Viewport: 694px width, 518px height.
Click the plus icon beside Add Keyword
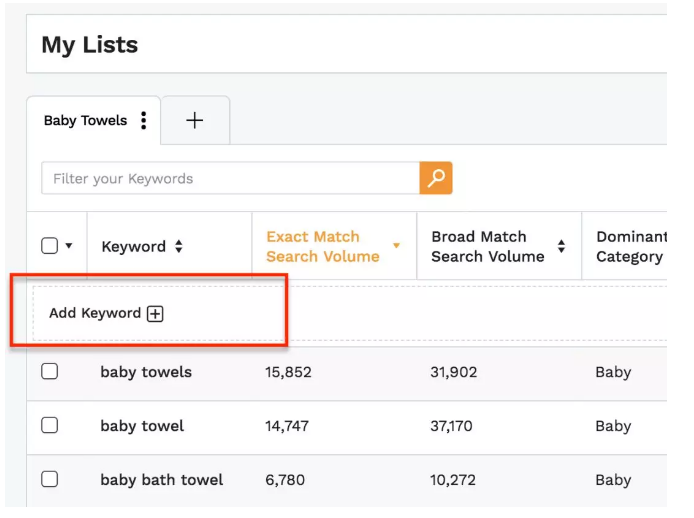(x=155, y=313)
